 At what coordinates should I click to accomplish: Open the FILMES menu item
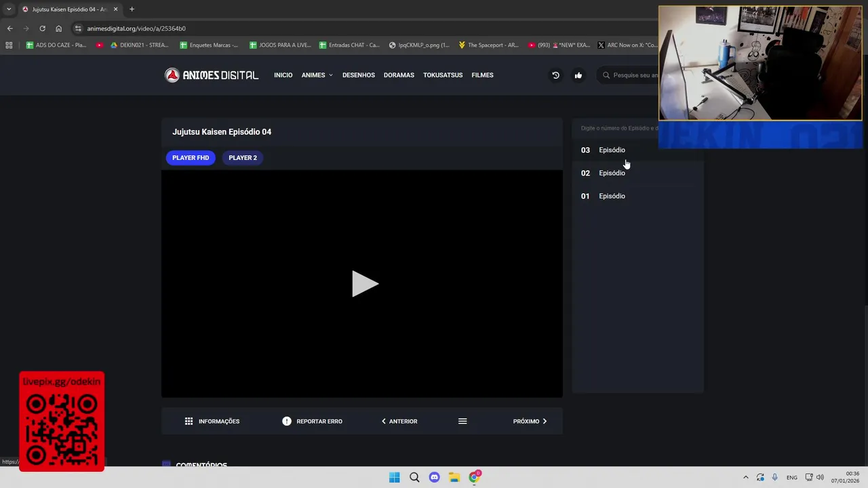(x=483, y=75)
